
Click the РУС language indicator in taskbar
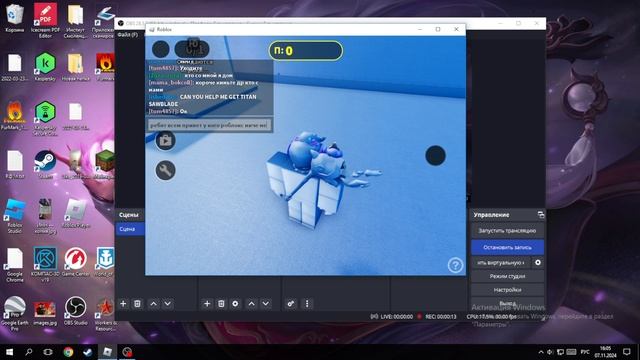[585, 352]
